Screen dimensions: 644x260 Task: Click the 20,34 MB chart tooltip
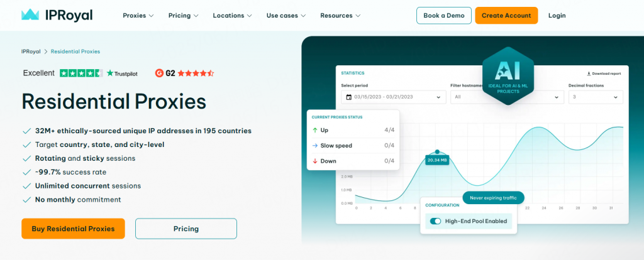click(437, 160)
